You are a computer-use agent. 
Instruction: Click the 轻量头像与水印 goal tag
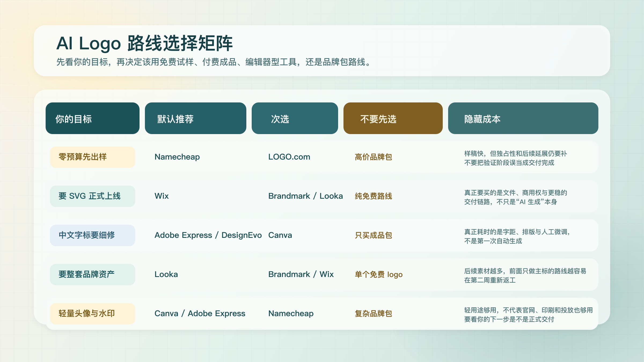click(92, 313)
